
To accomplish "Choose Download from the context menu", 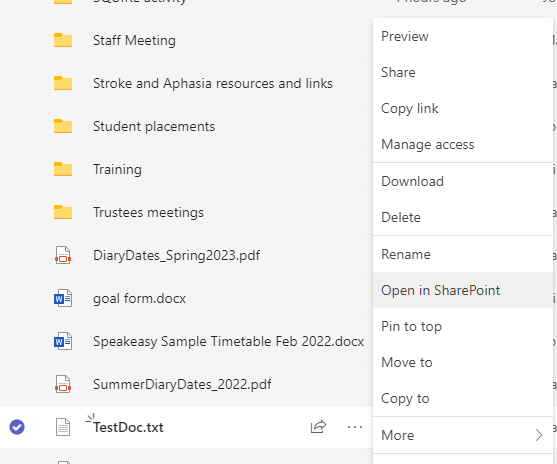I will tap(463, 181).
